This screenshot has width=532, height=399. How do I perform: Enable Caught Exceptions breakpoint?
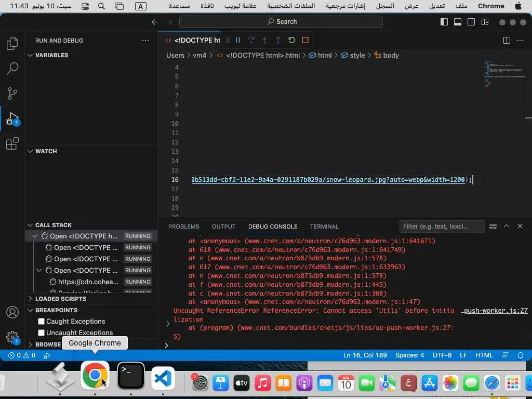point(42,321)
